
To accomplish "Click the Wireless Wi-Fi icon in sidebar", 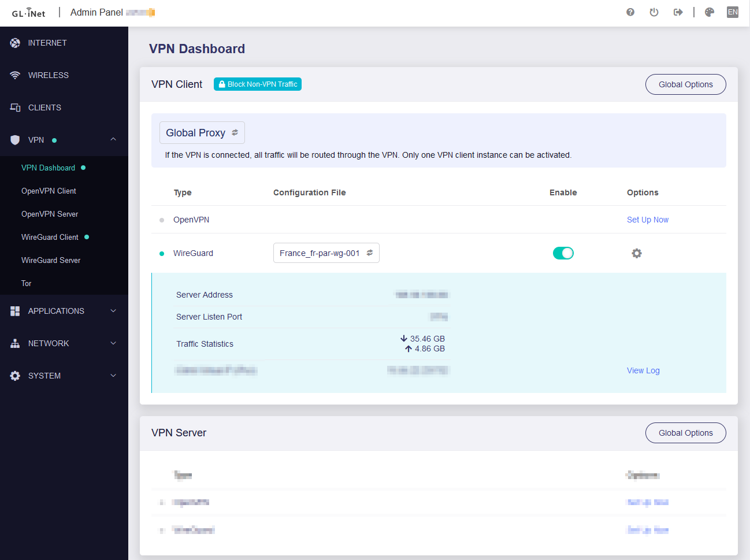I will click(x=15, y=75).
